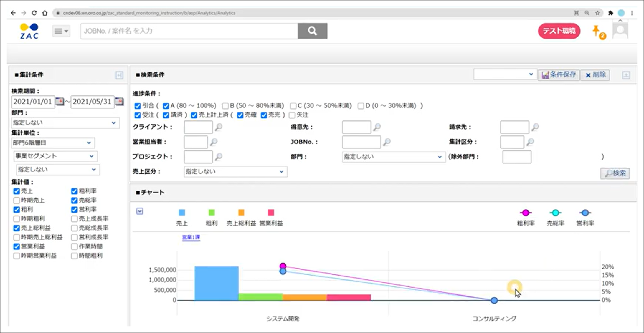Click the 営業1課 chart link
This screenshot has width=644, height=333.
pos(191,237)
